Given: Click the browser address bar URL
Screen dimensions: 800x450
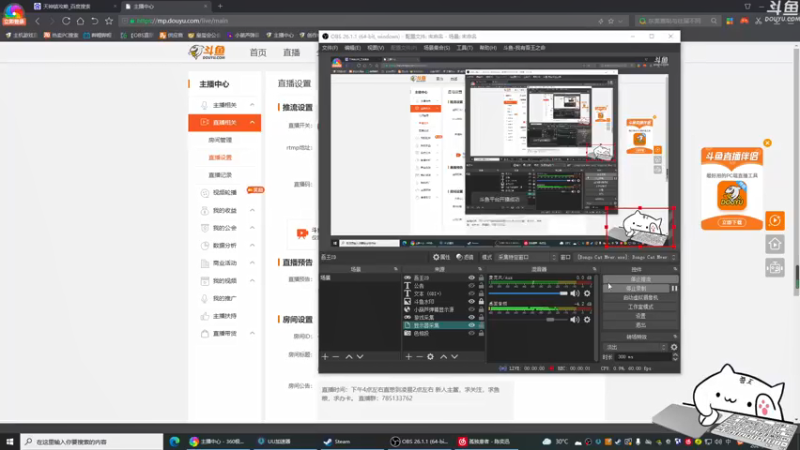Looking at the screenshot, I should [x=182, y=21].
